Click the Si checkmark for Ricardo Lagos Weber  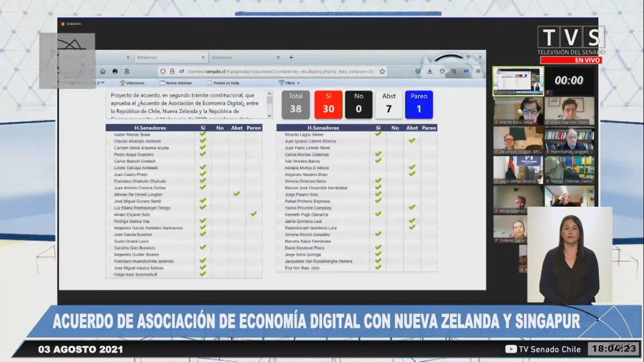(378, 134)
